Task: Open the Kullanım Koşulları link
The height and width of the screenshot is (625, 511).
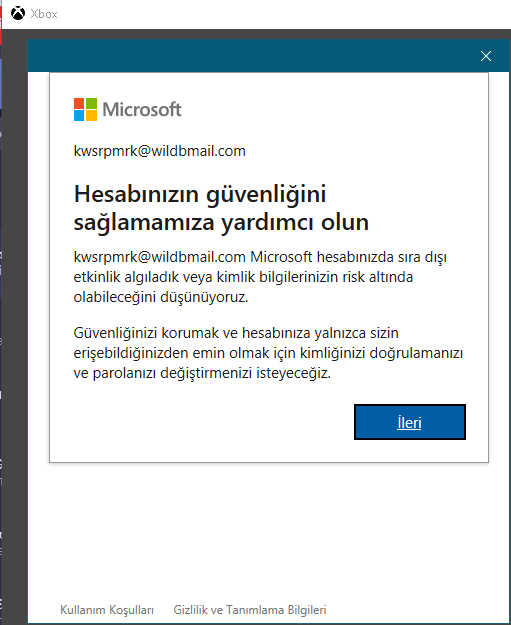Action: point(107,609)
